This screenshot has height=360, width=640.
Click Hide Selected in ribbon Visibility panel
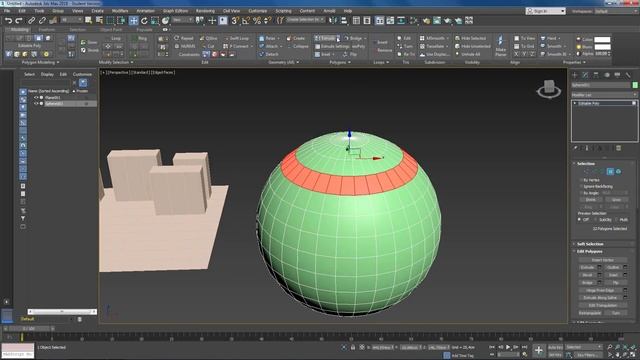click(x=470, y=38)
